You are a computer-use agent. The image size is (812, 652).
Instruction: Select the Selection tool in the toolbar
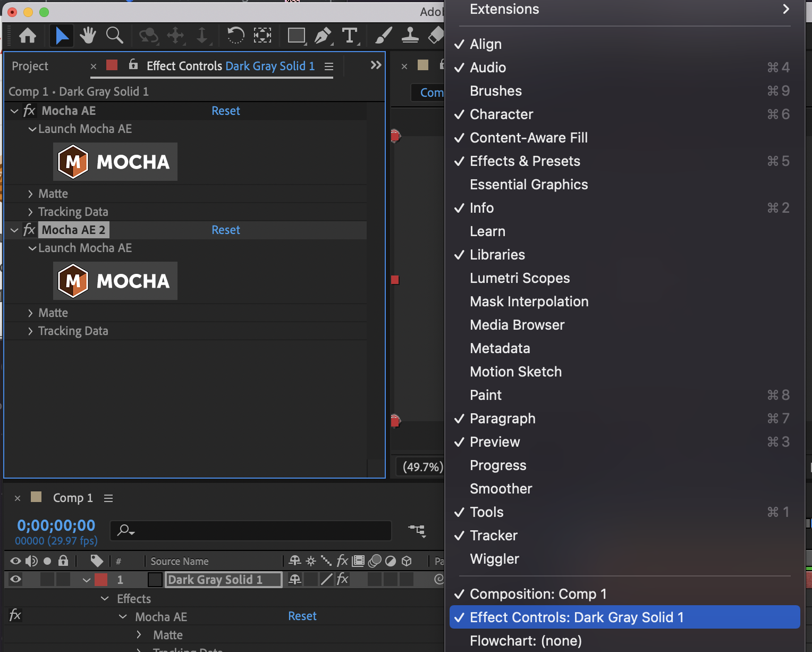[x=61, y=36]
